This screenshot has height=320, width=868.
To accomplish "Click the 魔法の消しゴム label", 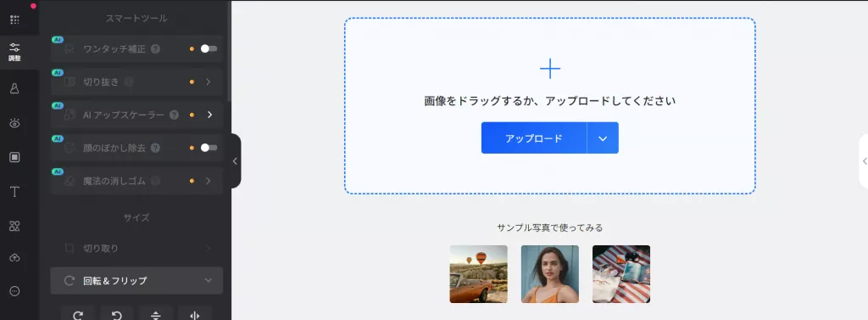I will point(114,181).
